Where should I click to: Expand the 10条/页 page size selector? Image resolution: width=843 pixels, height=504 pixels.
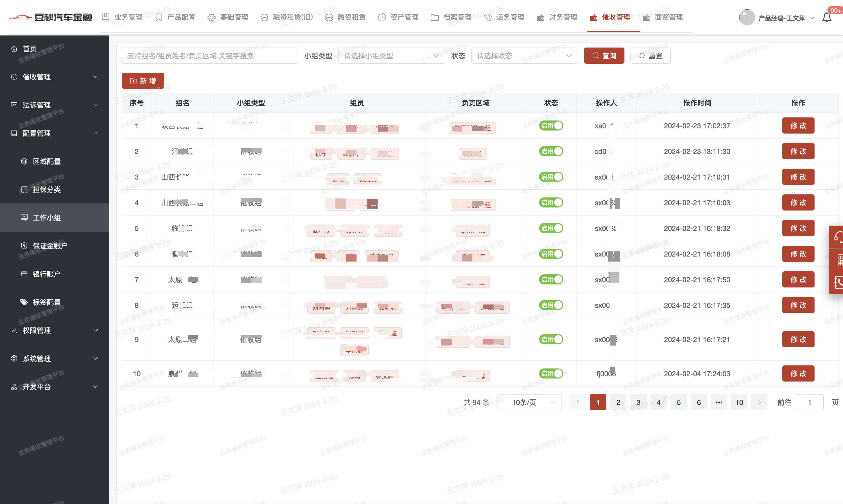[x=529, y=402]
